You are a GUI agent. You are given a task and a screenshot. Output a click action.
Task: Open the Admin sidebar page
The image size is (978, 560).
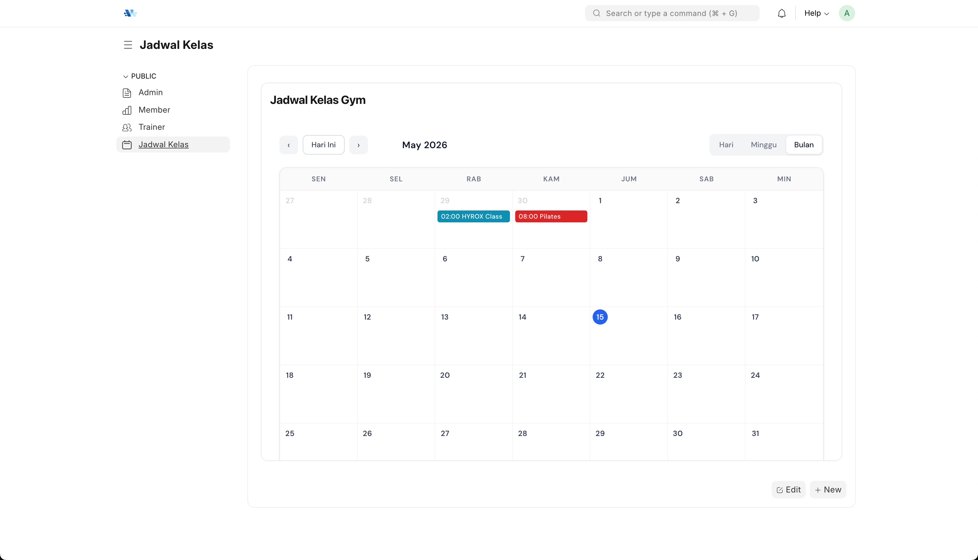[173, 93]
